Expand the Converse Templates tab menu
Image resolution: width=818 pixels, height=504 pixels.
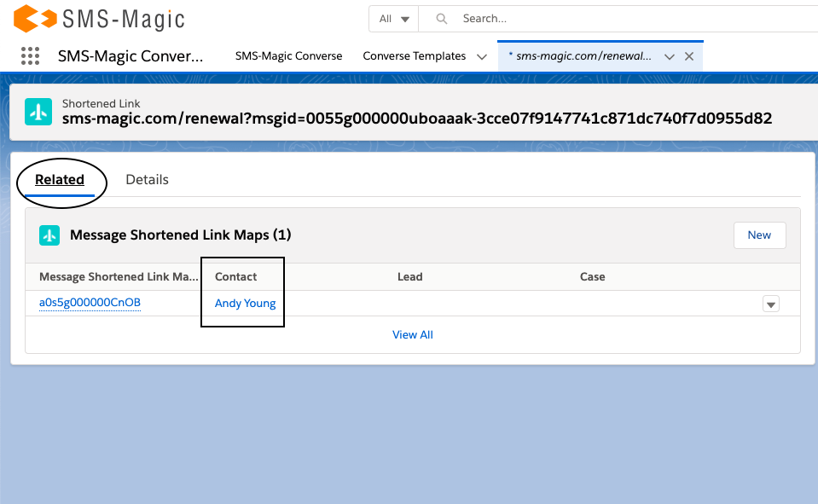482,56
